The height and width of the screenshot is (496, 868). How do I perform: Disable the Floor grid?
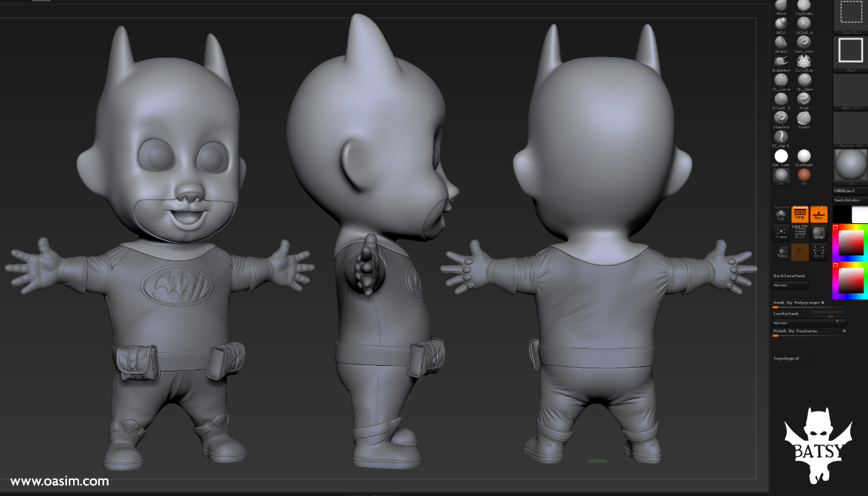coord(818,215)
